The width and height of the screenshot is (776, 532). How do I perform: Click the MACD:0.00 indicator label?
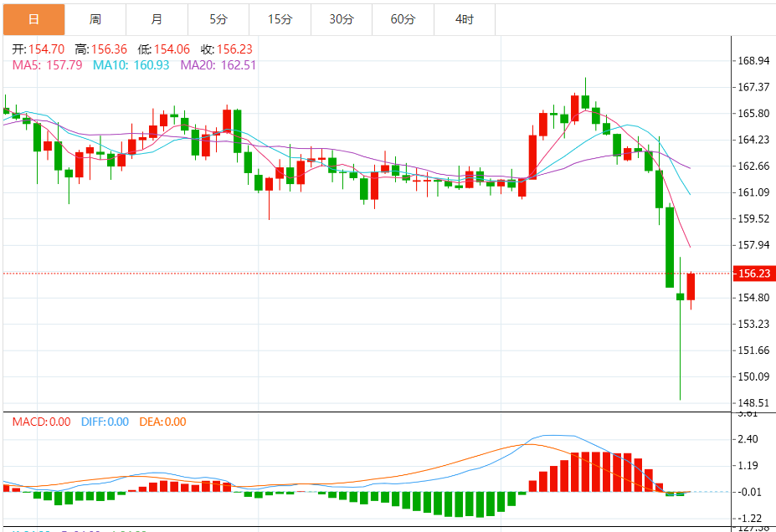pyautogui.click(x=42, y=422)
